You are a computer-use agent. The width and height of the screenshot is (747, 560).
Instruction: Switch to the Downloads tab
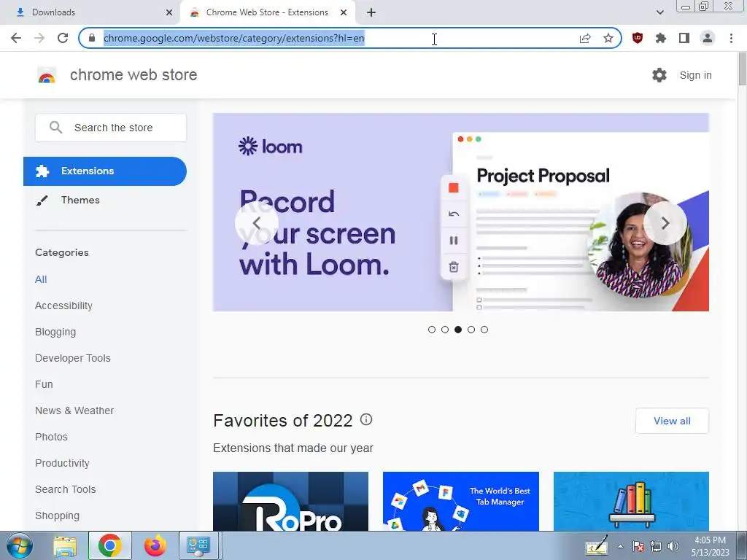coord(90,13)
